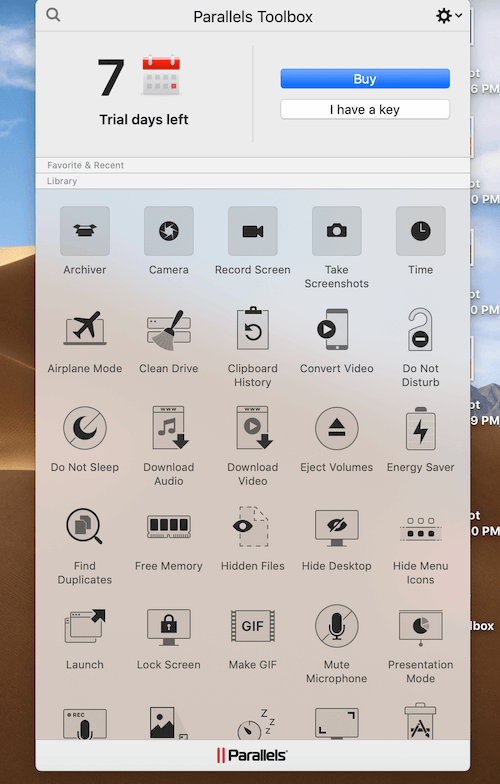Screen dimensions: 500x784
Task: Activate the Lock Screen tool
Action: [169, 626]
